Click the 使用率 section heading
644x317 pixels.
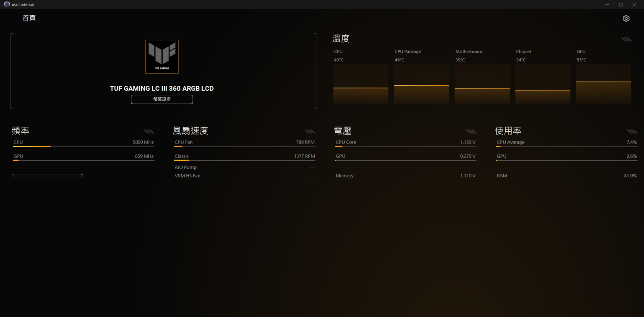pos(508,131)
